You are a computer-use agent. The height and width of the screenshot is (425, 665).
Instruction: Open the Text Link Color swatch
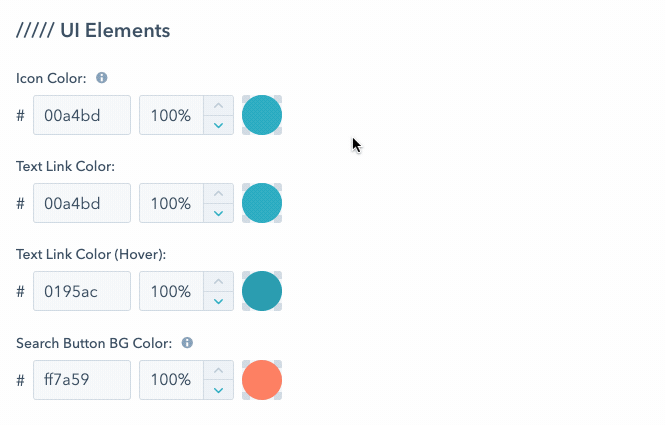click(262, 203)
